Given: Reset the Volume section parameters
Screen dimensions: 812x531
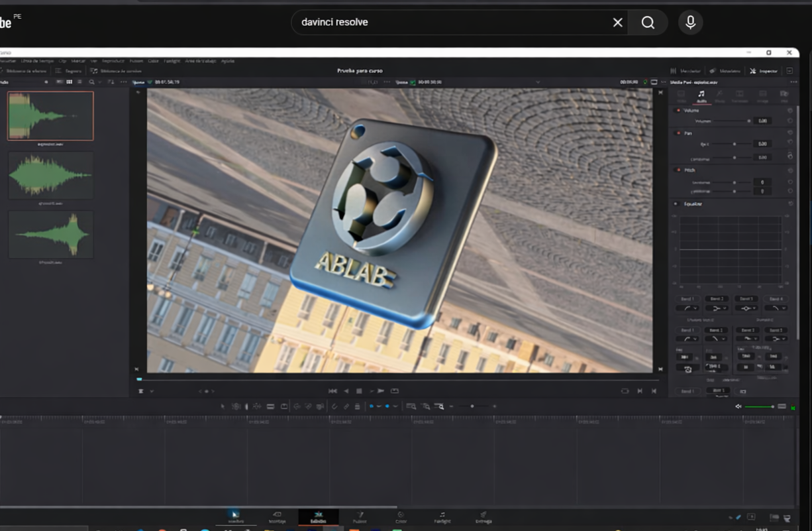Looking at the screenshot, I should point(790,111).
